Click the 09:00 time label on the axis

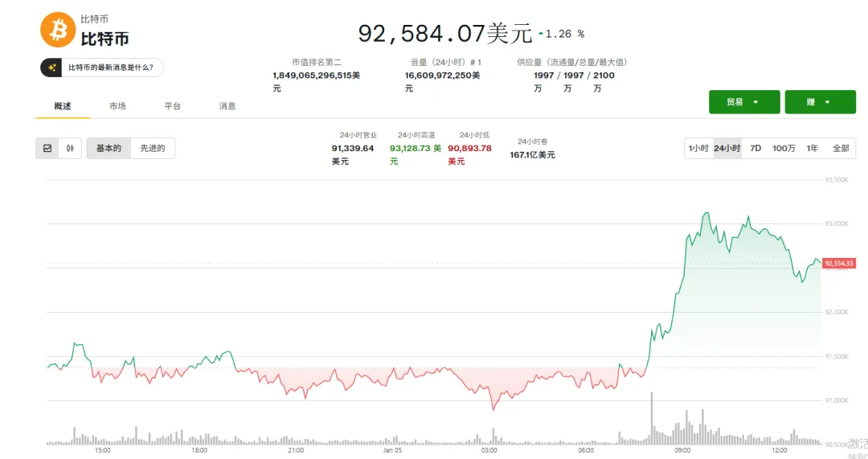pos(682,450)
